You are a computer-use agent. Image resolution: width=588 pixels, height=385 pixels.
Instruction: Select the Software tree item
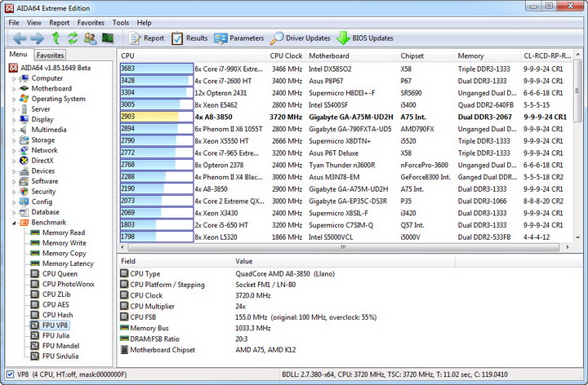[45, 181]
